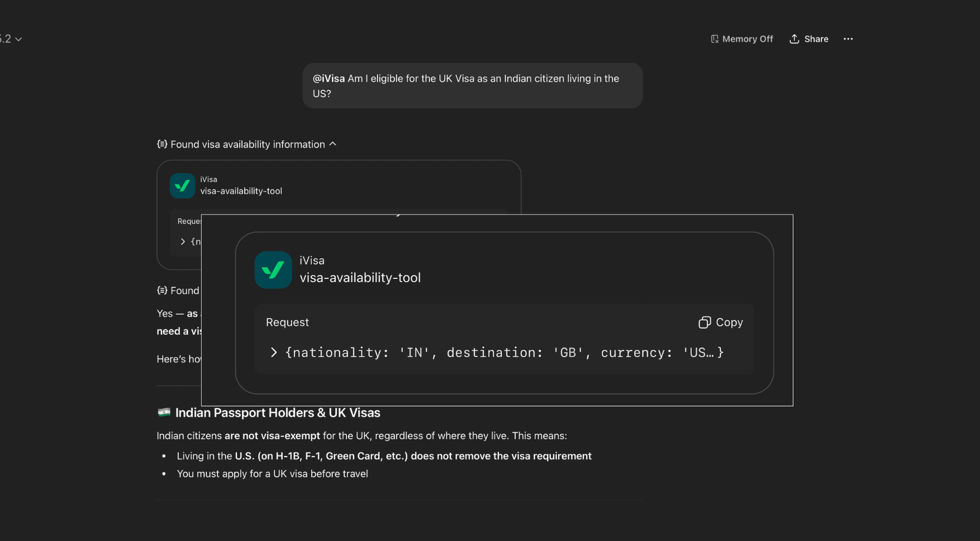Click the Request label in the zoomed card
980x541 pixels.
[x=287, y=322]
